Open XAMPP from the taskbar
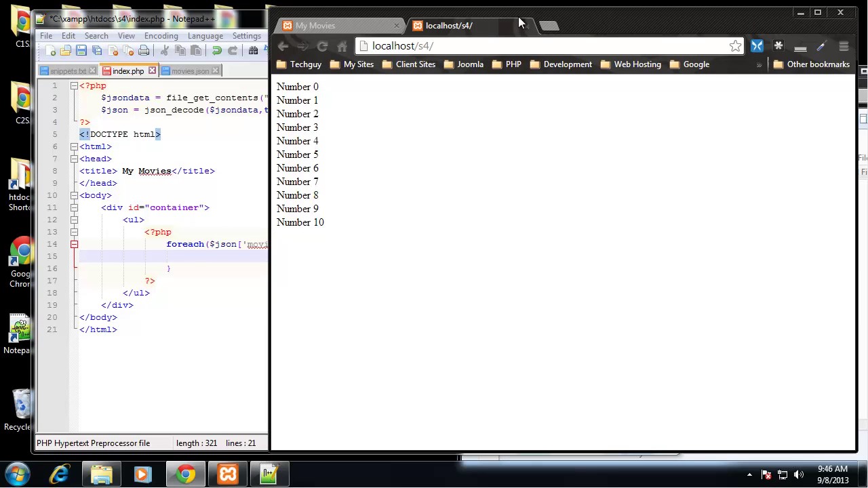Viewport: 868px width, 488px height. pyautogui.click(x=228, y=474)
